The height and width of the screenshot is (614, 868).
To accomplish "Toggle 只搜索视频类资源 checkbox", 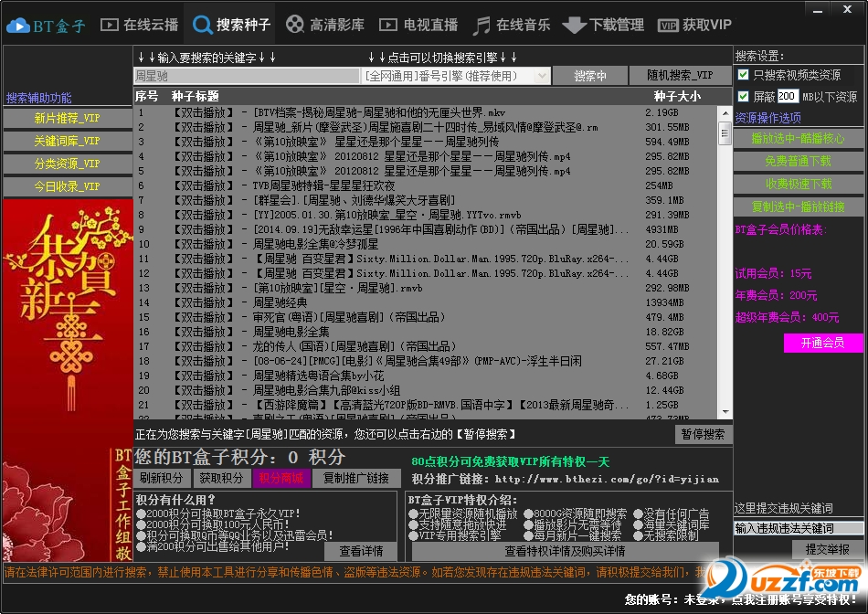I will click(x=744, y=74).
